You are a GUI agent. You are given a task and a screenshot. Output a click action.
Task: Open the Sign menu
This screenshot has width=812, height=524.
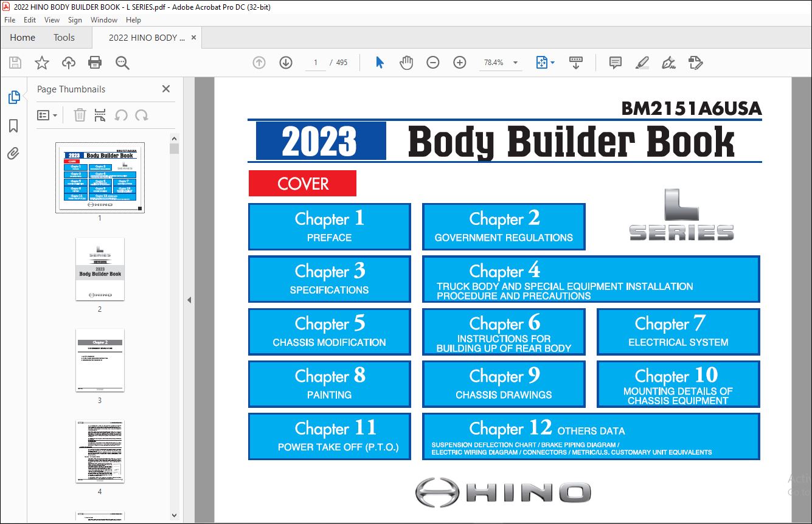(x=75, y=20)
